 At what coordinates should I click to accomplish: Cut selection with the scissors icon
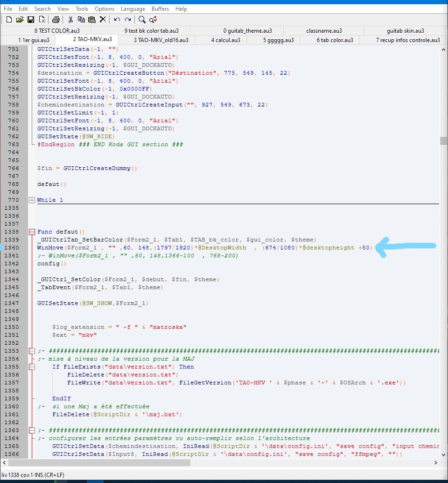70,20
